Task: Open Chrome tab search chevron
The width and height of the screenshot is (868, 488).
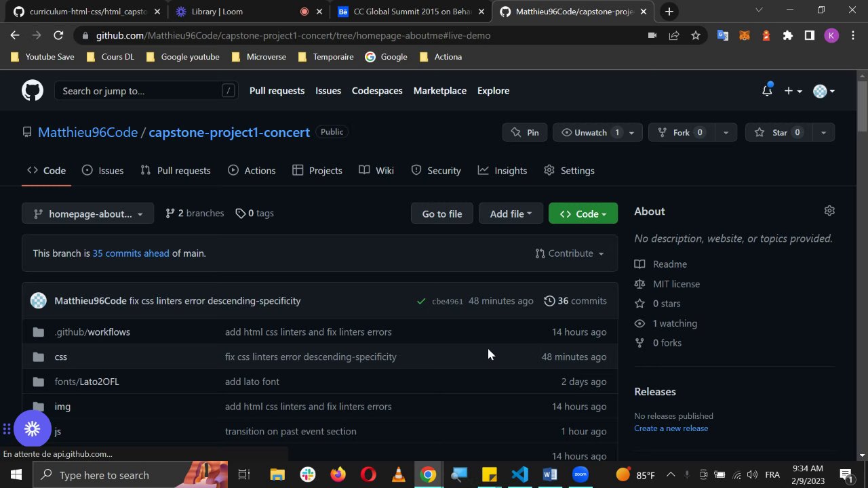Action: (759, 9)
